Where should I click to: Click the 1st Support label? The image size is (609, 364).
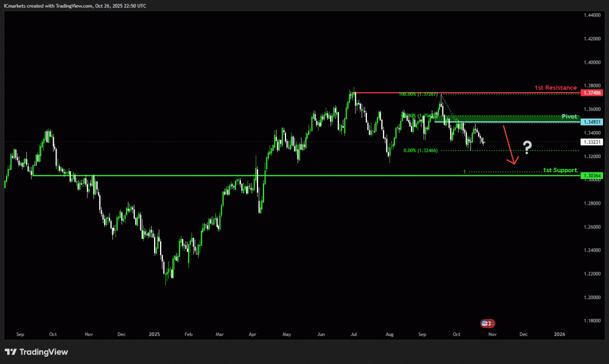pos(560,170)
